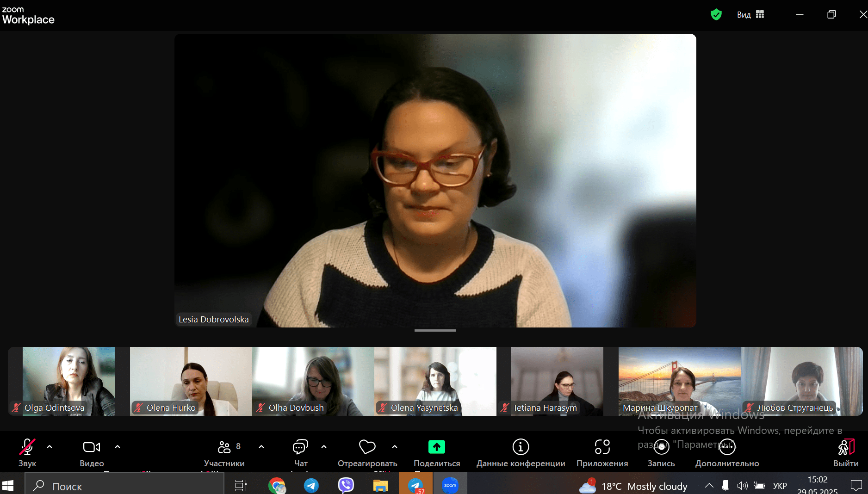
Task: Expand audio options arrow next to Звук
Action: pyautogui.click(x=50, y=447)
